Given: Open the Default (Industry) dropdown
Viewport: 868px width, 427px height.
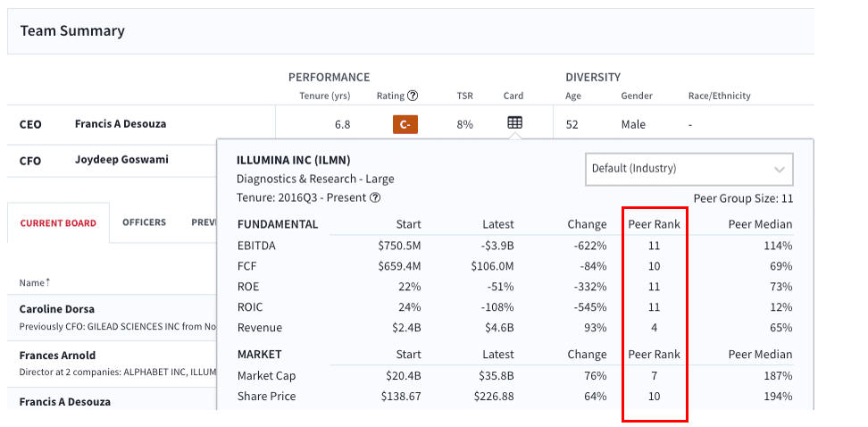Looking at the screenshot, I should pos(689,169).
